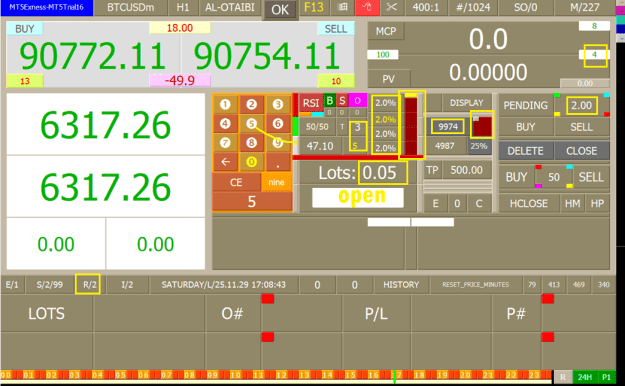625x386 pixels.
Task: Click the F13 item in top bar
Action: coord(314,7)
